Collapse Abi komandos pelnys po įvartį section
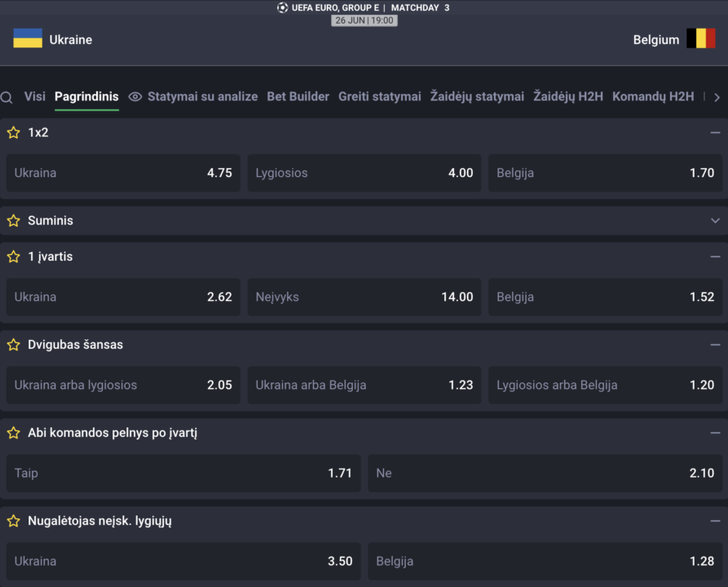Image resolution: width=728 pixels, height=587 pixels. (715, 433)
